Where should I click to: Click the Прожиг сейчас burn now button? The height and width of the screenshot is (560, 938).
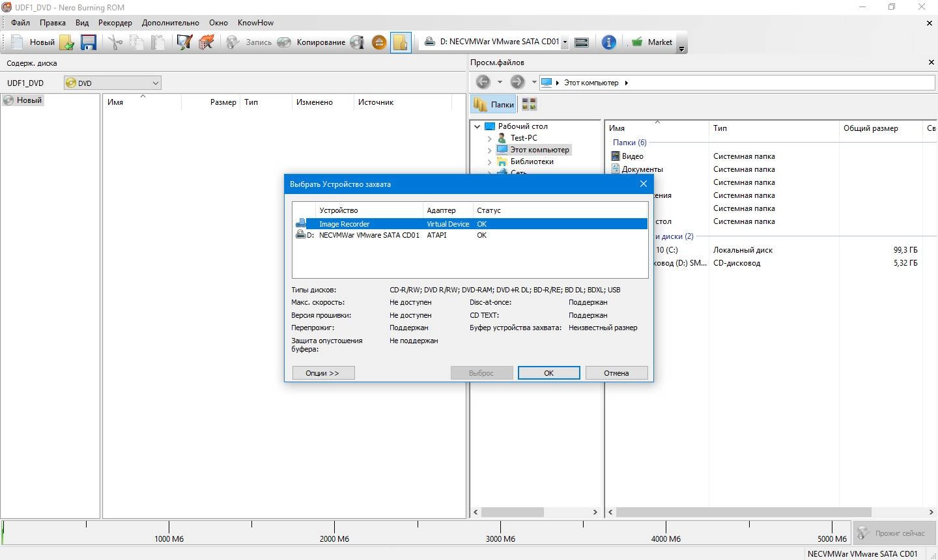(x=894, y=533)
